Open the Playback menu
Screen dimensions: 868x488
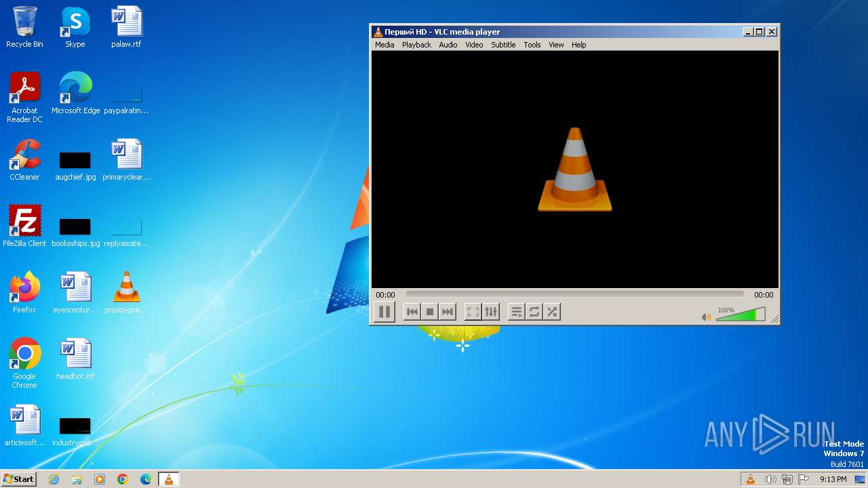(416, 45)
